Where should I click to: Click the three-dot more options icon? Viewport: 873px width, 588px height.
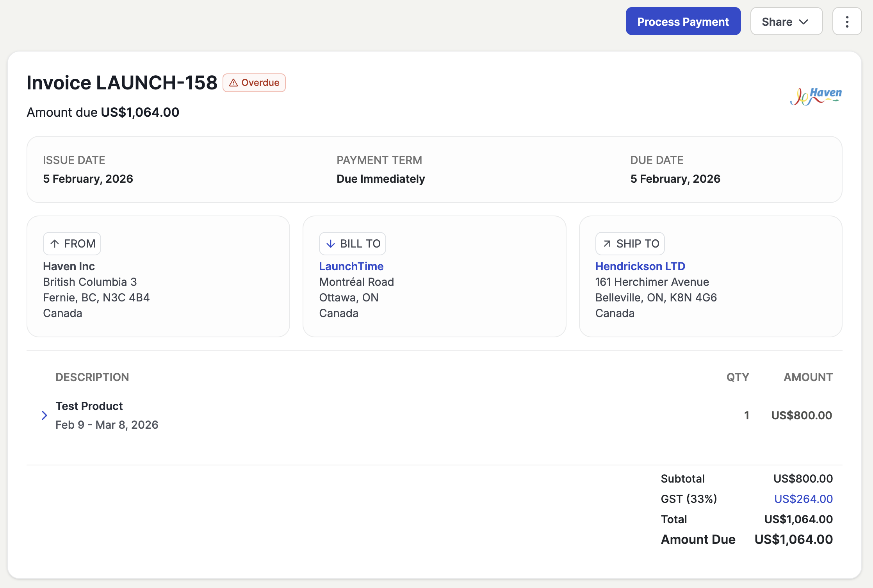847,21
